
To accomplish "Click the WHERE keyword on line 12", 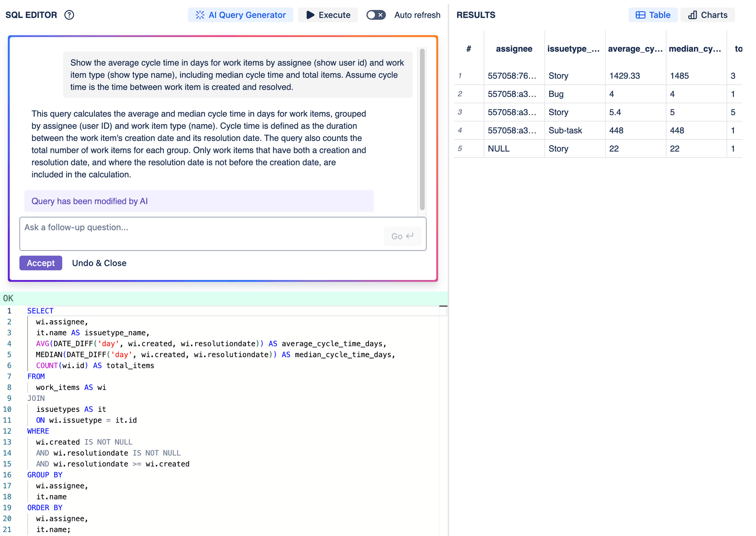I will (x=38, y=431).
